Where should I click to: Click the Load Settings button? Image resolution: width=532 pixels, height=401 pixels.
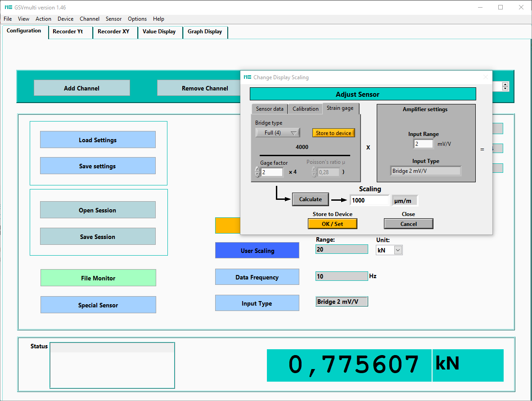[x=98, y=140]
